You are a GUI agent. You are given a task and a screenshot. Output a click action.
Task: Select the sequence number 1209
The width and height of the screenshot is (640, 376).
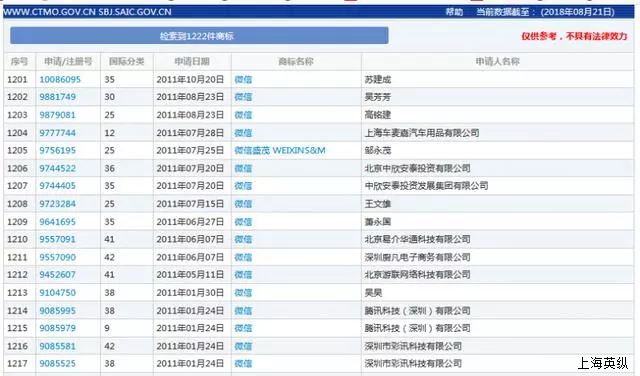[18, 222]
